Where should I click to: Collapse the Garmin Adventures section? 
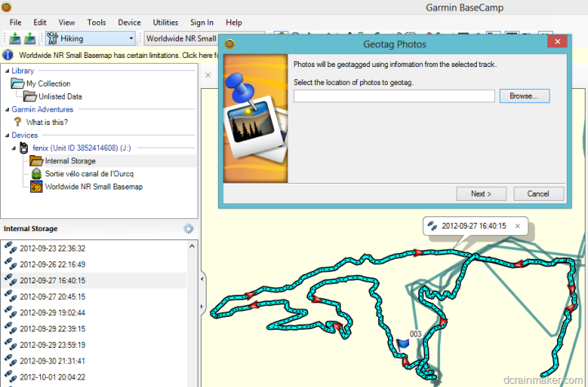(7, 109)
